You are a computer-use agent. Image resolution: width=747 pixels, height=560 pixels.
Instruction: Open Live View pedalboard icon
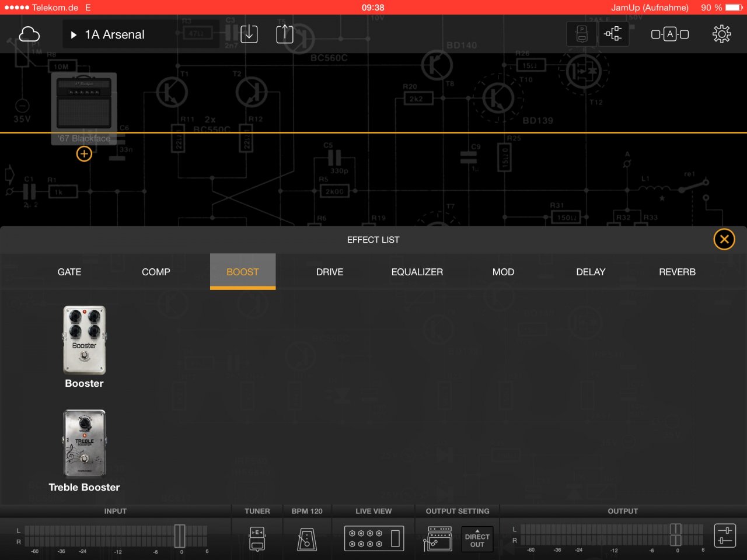(374, 538)
